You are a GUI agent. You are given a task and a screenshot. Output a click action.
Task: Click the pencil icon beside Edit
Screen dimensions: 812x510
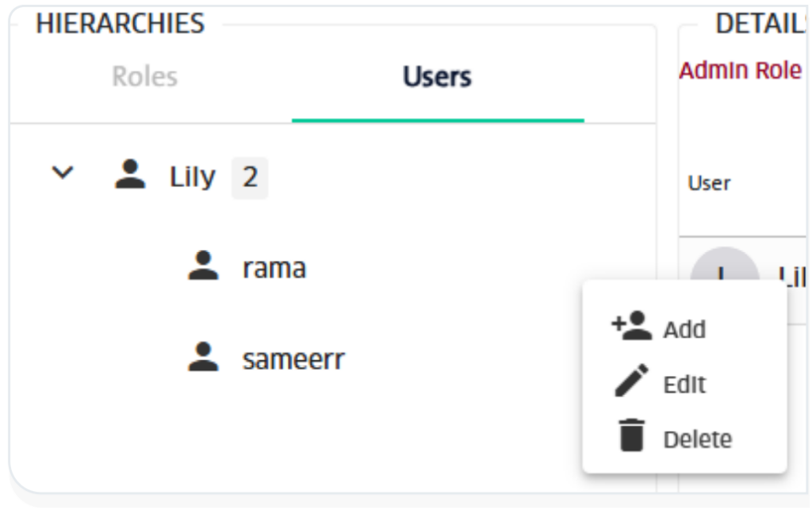tap(631, 382)
